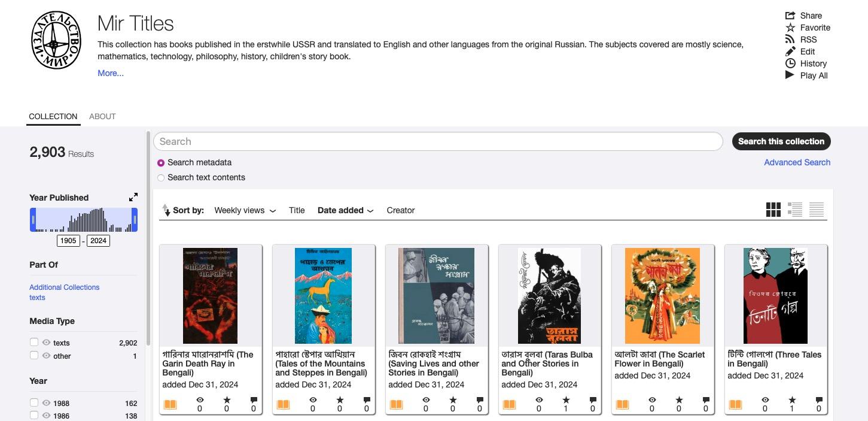Check the 1986 year checkbox
This screenshot has width=868, height=421.
click(x=34, y=415)
